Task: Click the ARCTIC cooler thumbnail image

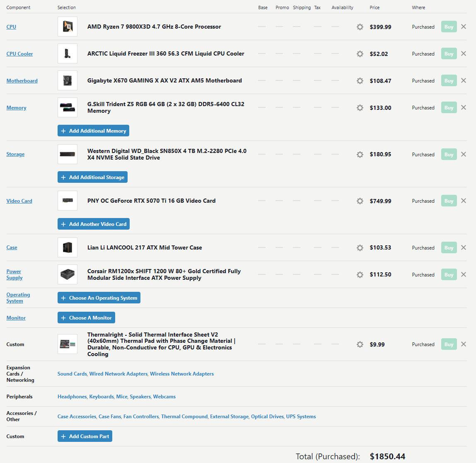Action: (x=68, y=53)
